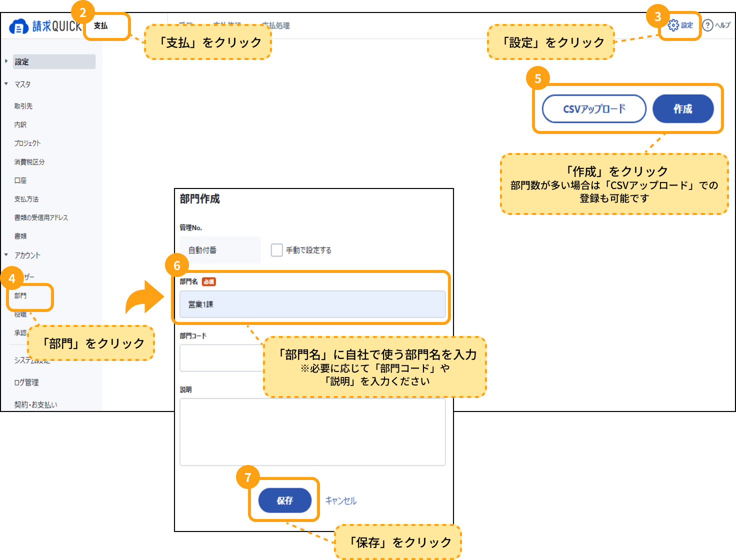This screenshot has width=736, height=560.
Task: Open settings via the gear icon
Action: (673, 25)
